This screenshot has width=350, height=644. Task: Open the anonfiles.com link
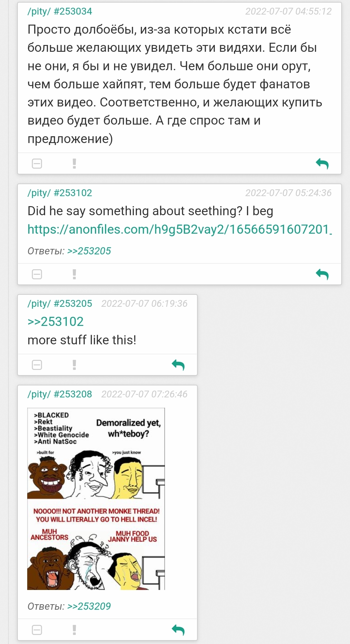click(180, 229)
